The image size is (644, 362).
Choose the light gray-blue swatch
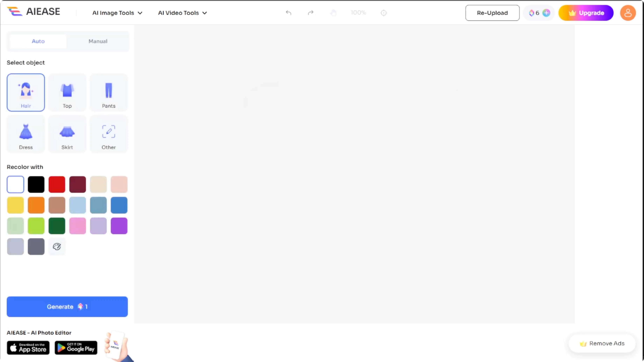pyautogui.click(x=16, y=247)
